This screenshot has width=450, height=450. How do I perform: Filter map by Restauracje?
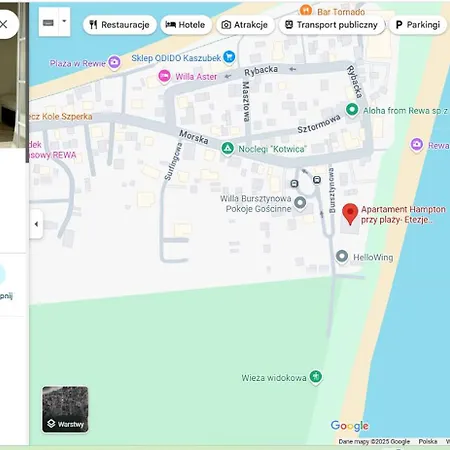click(120, 25)
